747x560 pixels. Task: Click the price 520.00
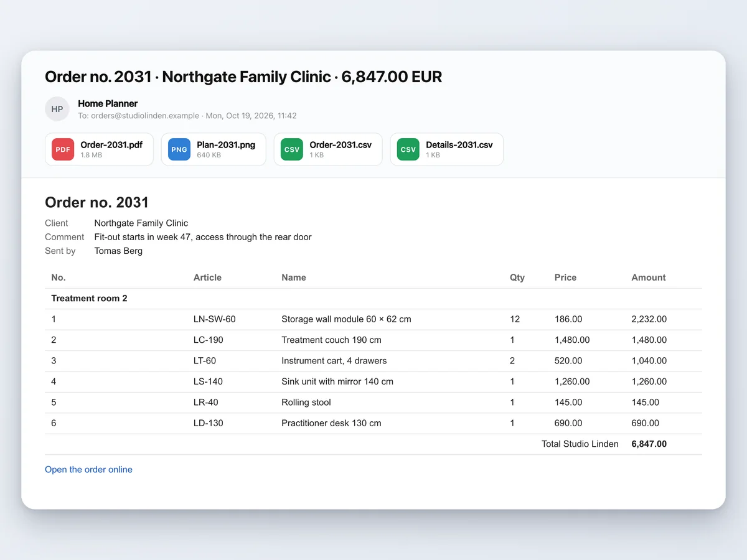pyautogui.click(x=568, y=361)
